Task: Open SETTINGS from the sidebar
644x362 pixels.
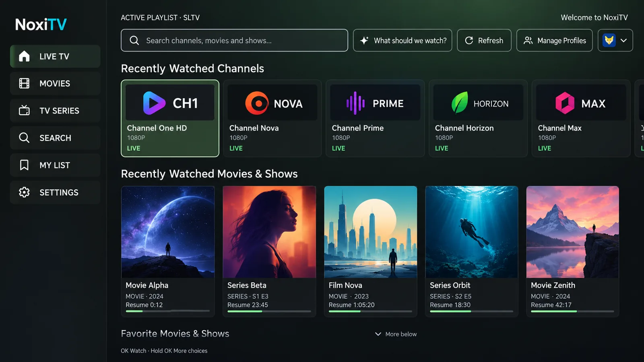Action: click(55, 192)
